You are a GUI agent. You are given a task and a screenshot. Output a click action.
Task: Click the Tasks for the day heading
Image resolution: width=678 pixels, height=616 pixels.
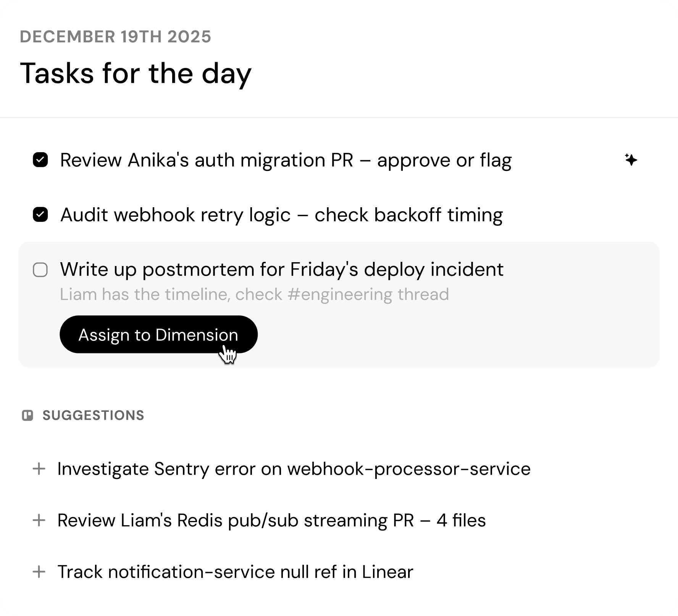point(136,73)
